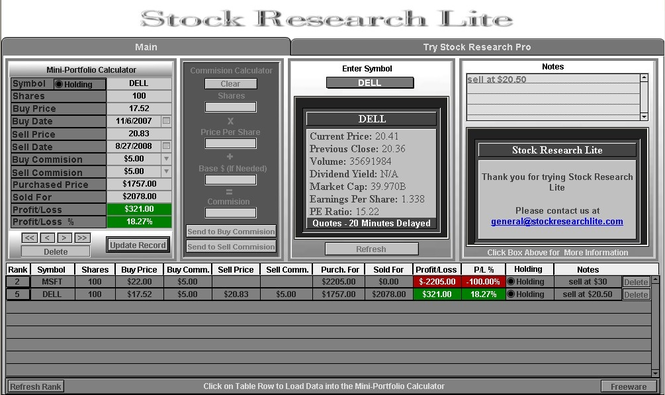Open Sell Date calendar picker icon
Screen dimensions: 665x395
166,146
